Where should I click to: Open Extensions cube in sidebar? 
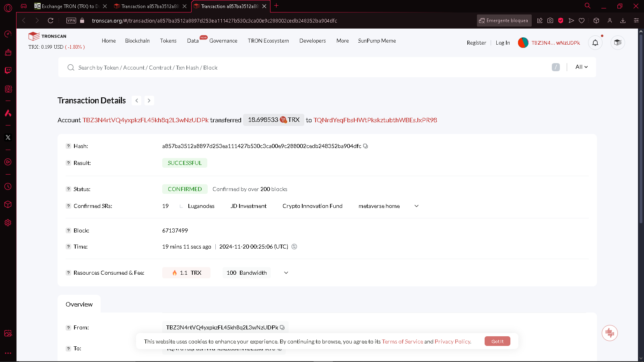(8, 204)
